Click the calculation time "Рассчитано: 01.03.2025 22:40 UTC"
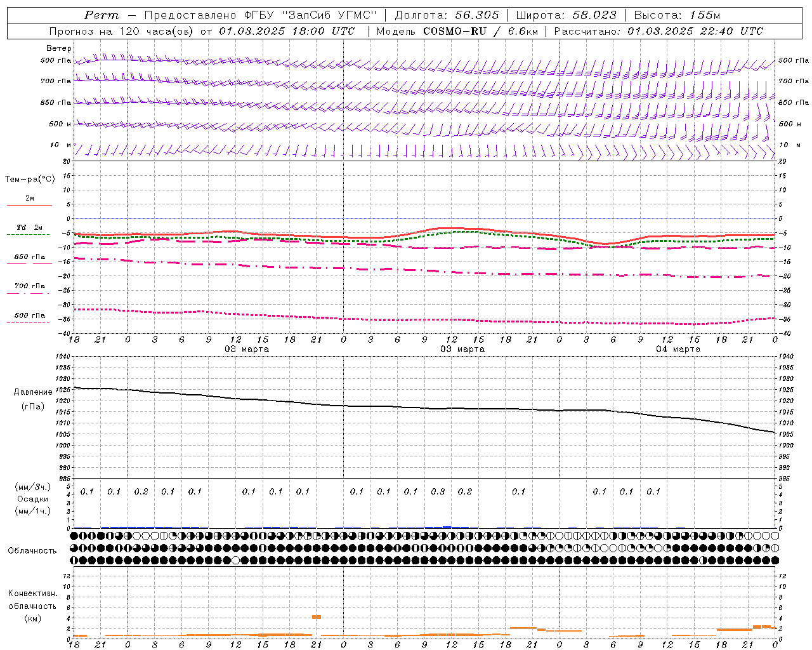 (658, 31)
